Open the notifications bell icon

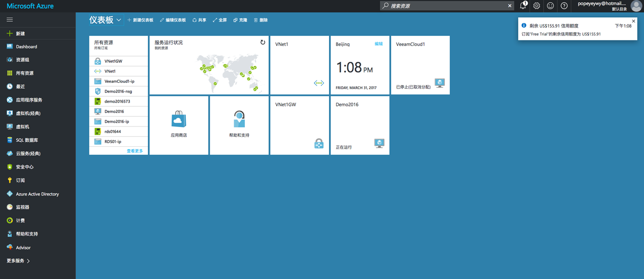(523, 6)
